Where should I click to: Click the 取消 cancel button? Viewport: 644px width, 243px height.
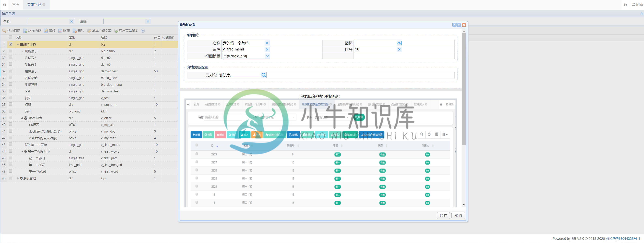pos(458,215)
